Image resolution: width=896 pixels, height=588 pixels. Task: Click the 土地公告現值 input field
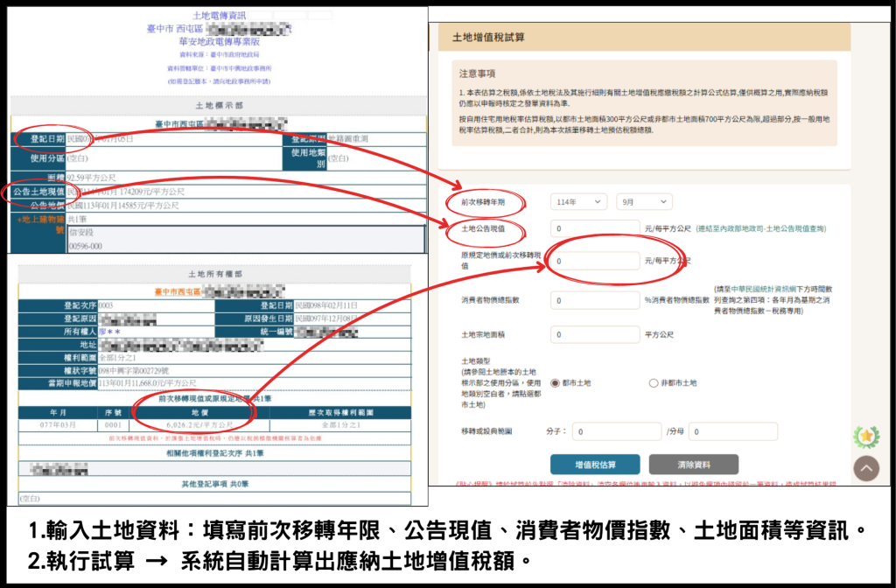tap(594, 229)
